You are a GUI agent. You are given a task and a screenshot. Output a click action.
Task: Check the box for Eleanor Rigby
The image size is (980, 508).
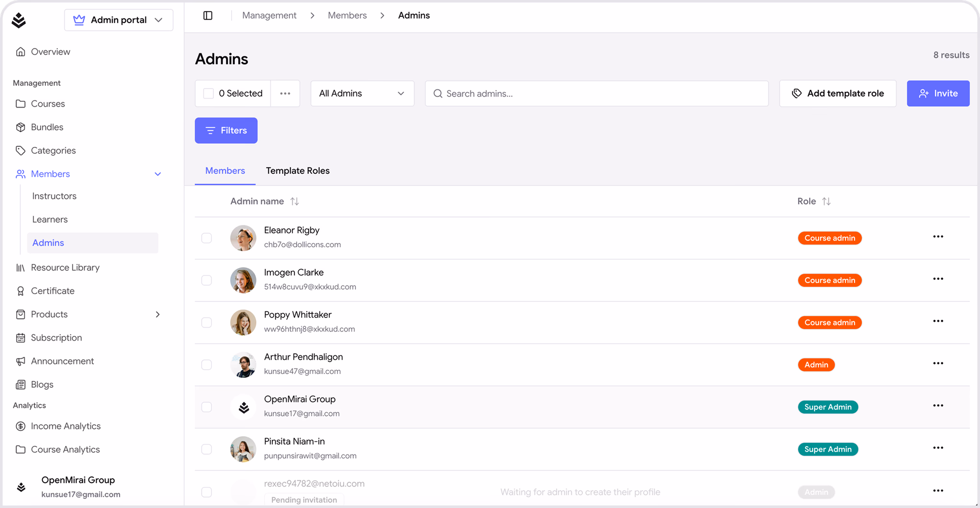[207, 238]
